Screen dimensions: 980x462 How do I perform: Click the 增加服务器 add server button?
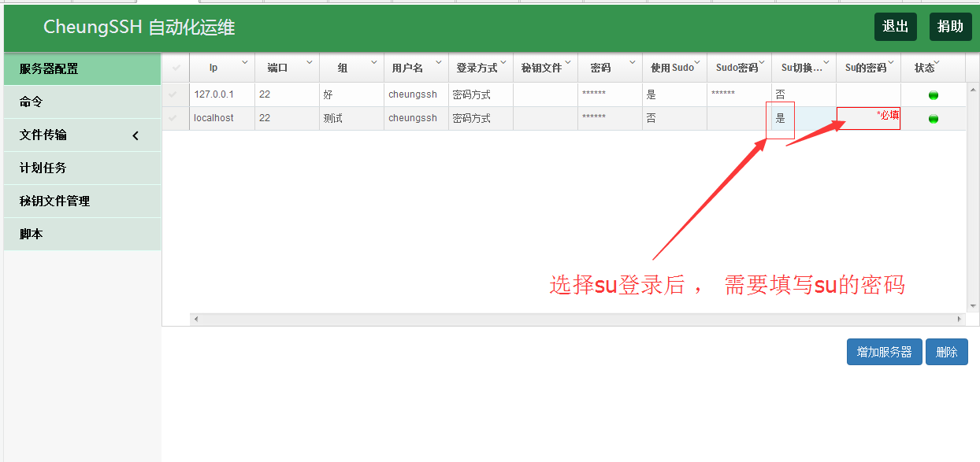885,352
